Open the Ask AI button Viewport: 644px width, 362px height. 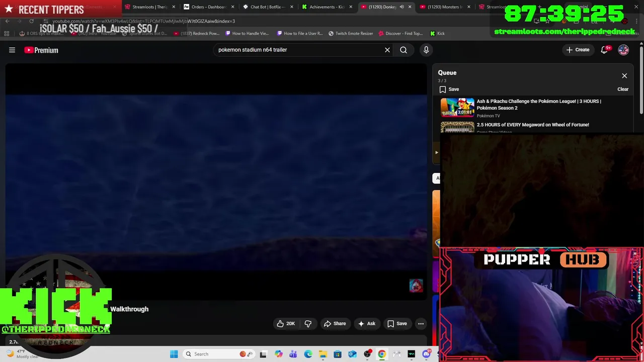click(x=367, y=324)
